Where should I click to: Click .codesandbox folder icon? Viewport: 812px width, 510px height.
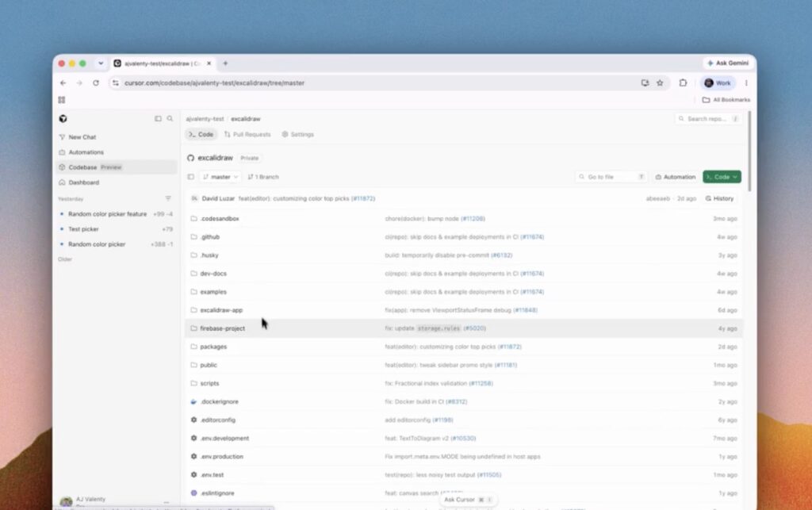[193, 218]
